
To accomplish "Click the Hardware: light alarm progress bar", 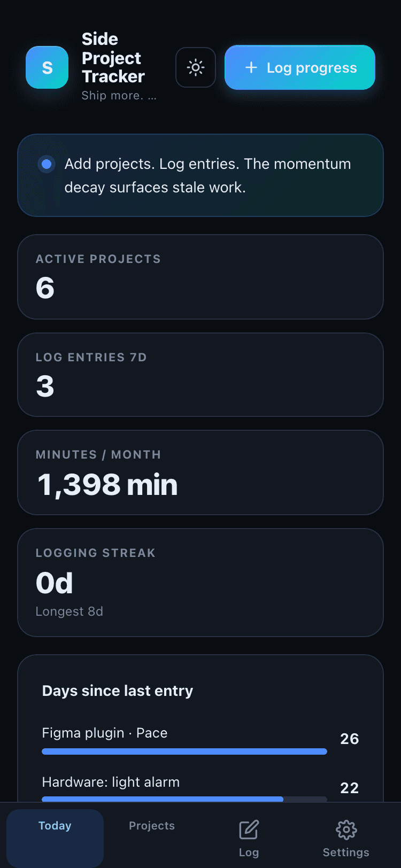I will 184,799.
